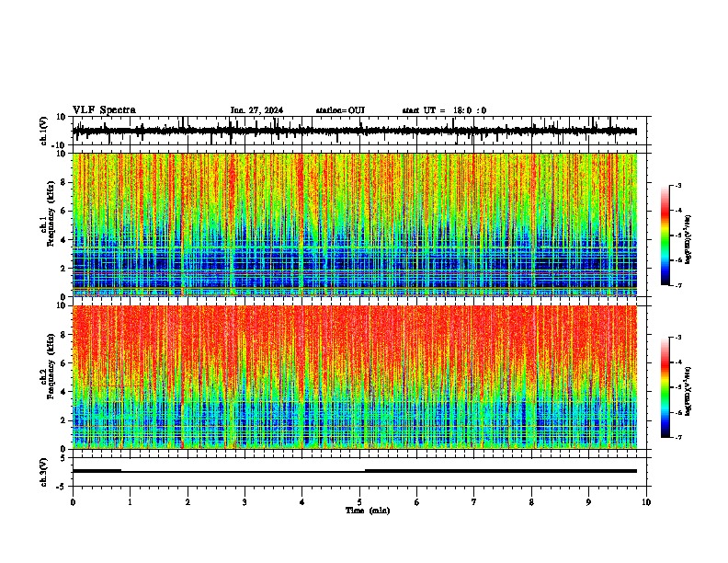Click the "6" tick on the time axis
The image size is (728, 563).
point(417,502)
